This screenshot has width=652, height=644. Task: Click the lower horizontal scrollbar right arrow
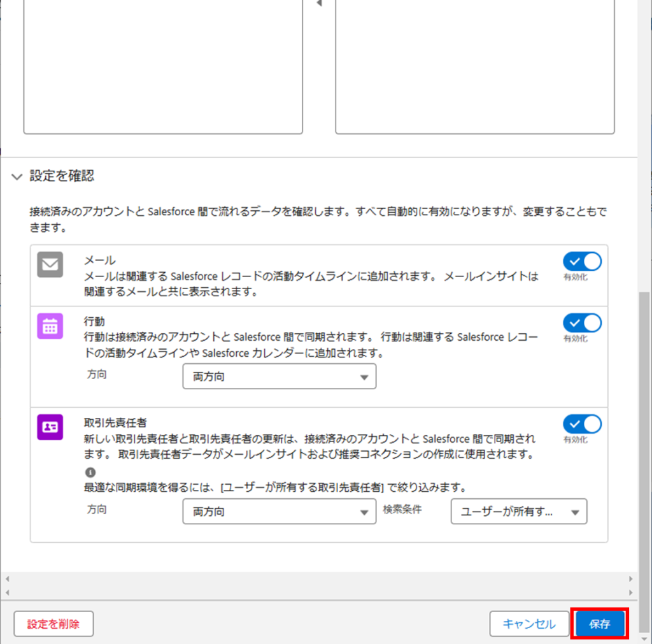631,592
